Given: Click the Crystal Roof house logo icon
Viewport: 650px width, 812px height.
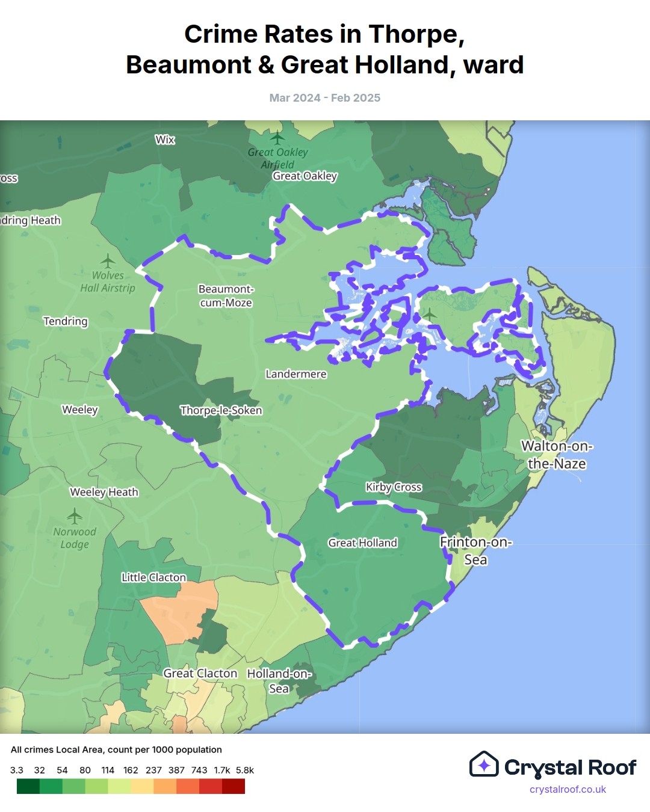Looking at the screenshot, I should [x=484, y=765].
